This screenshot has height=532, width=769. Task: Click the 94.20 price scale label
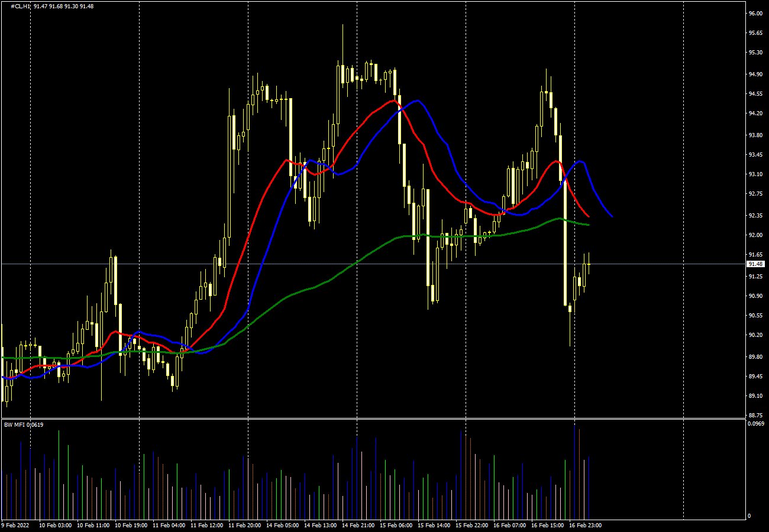pyautogui.click(x=755, y=113)
